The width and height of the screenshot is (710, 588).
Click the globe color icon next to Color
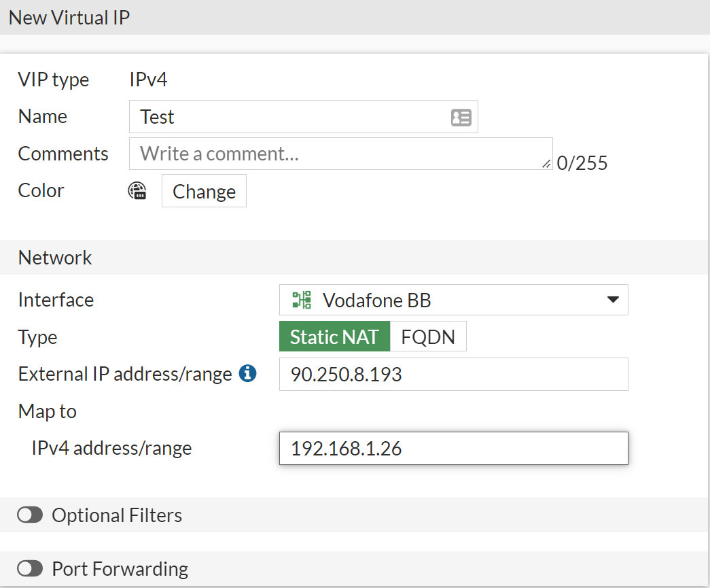coord(138,191)
